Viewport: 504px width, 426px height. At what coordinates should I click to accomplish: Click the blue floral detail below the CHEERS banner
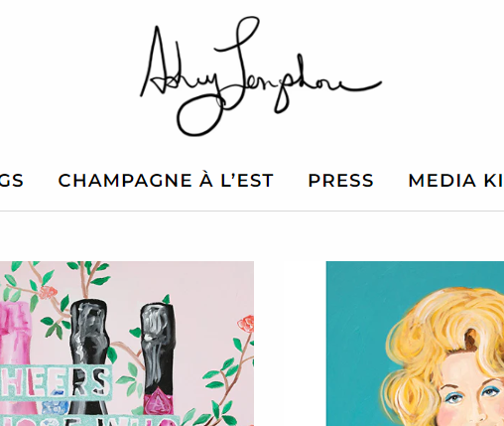(x=55, y=404)
